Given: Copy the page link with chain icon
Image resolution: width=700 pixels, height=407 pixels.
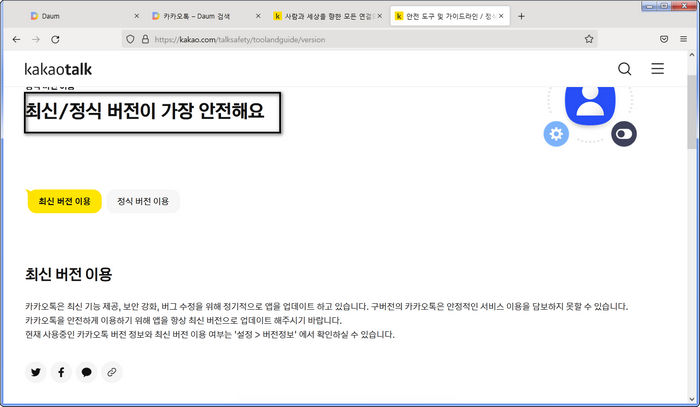Looking at the screenshot, I should coord(112,372).
